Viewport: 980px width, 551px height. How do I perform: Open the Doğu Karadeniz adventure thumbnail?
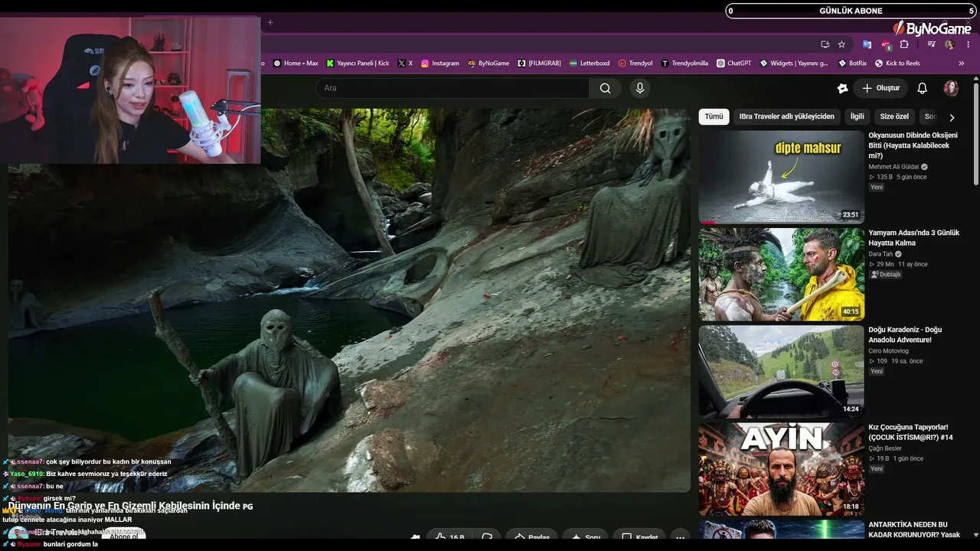[x=781, y=371]
